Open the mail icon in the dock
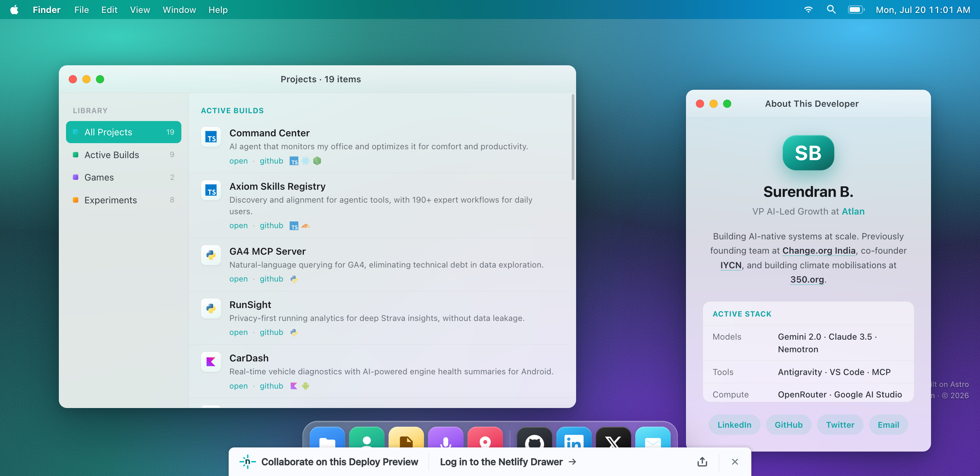 click(x=653, y=437)
